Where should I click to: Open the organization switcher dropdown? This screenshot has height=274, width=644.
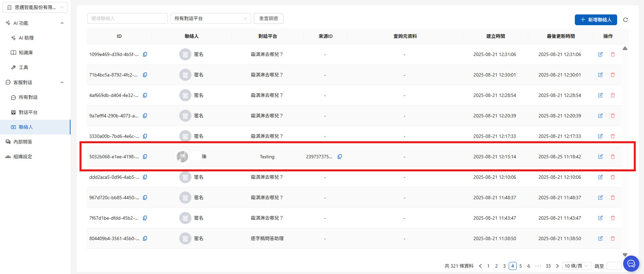[35, 7]
